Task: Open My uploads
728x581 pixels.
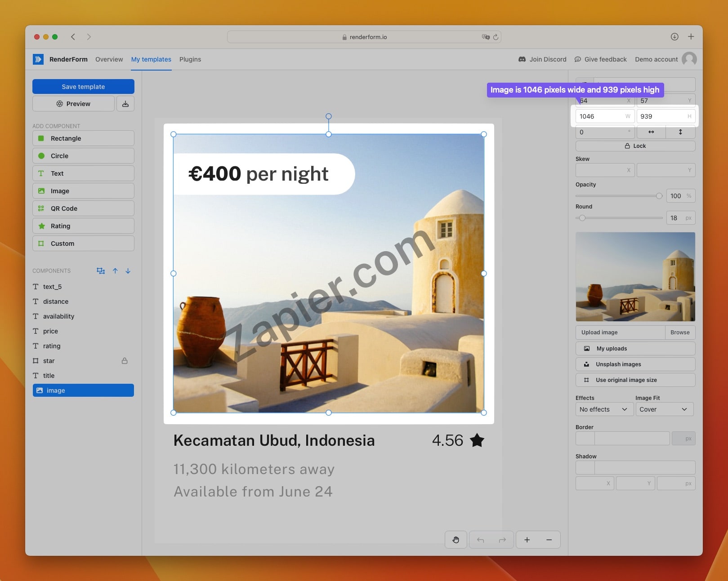Action: tap(635, 349)
